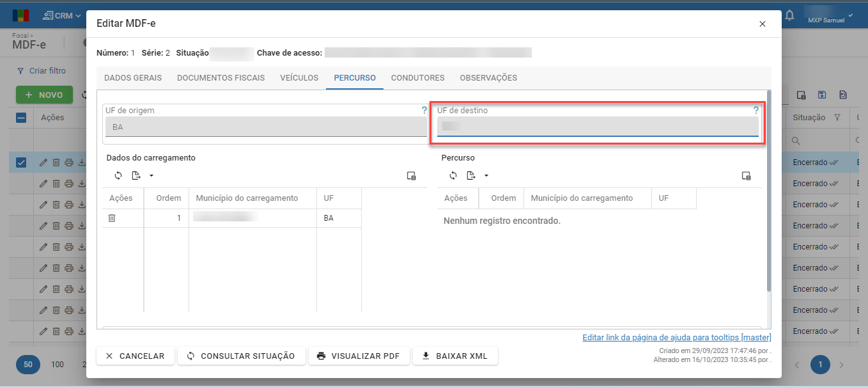The width and height of the screenshot is (868, 387).
Task: Show help for UF de origem
Action: tap(424, 110)
